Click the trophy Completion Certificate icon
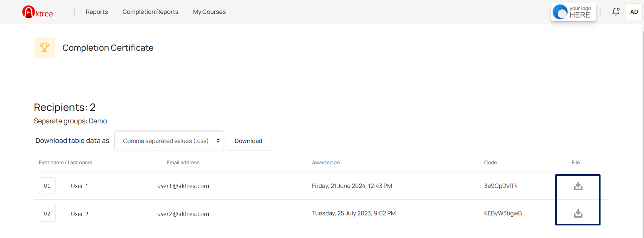 44,48
